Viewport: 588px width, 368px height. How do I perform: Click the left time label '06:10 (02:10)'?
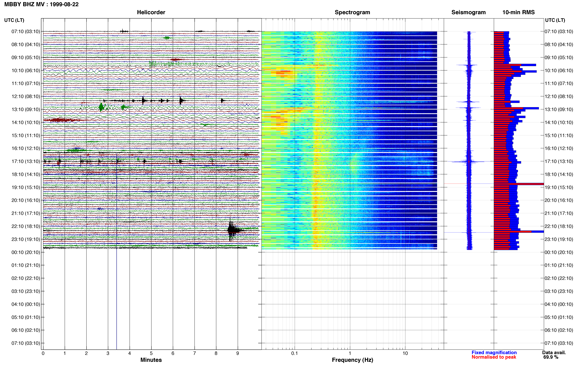click(x=26, y=330)
